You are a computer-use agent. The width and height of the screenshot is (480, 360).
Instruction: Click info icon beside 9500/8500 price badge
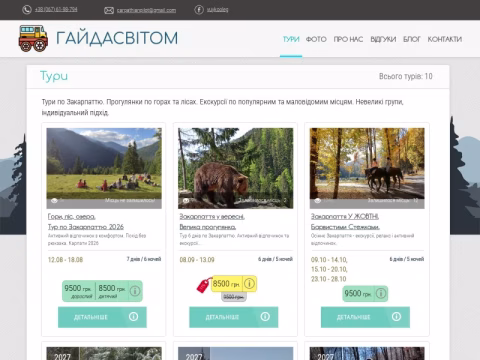tap(135, 291)
